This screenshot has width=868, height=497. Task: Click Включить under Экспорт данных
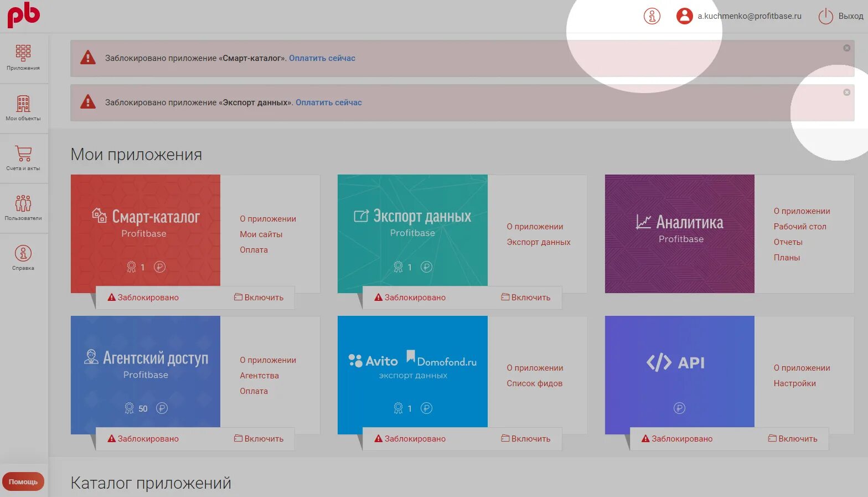click(x=526, y=298)
